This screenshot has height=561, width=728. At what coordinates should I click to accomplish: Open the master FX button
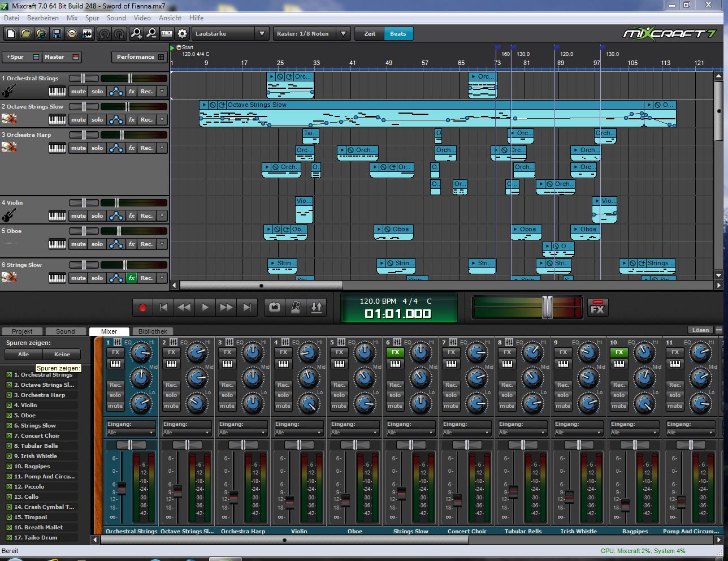coord(597,307)
